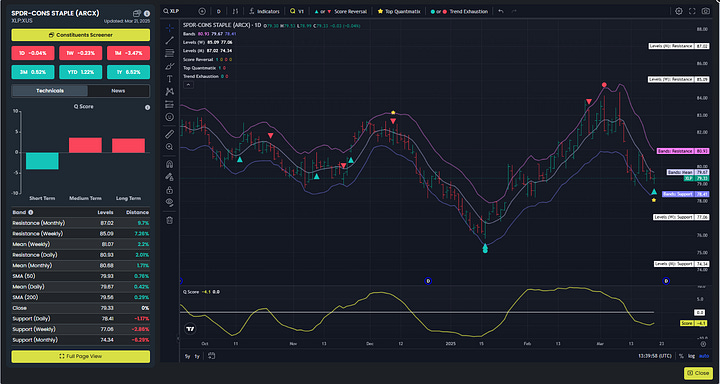Click the Bands: Resistance 80.93 price label
This screenshot has height=384, width=720.
click(682, 151)
